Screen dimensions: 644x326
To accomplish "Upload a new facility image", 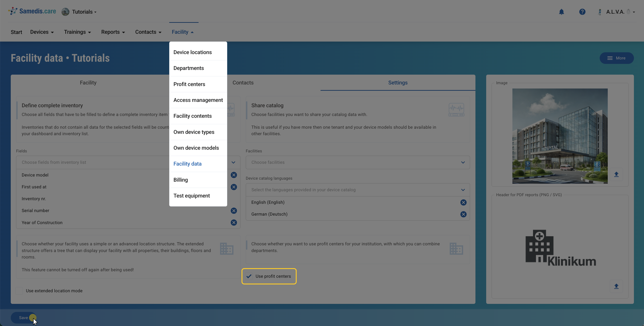I will [x=616, y=175].
